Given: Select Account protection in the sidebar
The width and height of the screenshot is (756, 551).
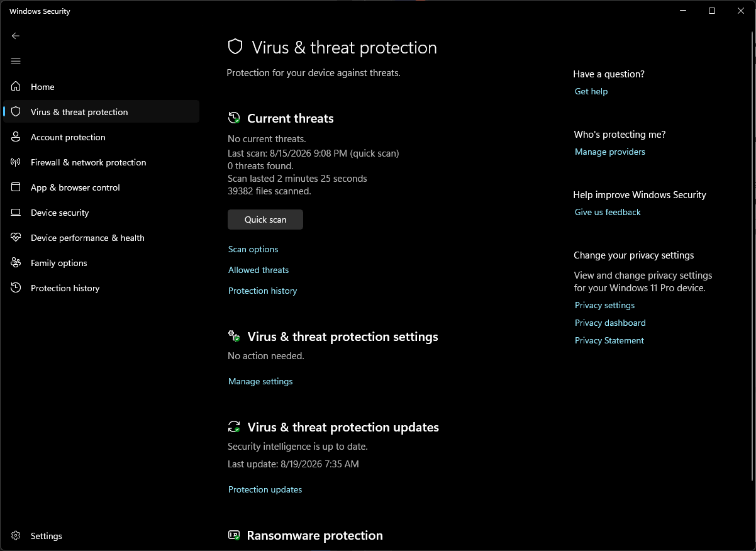Looking at the screenshot, I should point(101,136).
